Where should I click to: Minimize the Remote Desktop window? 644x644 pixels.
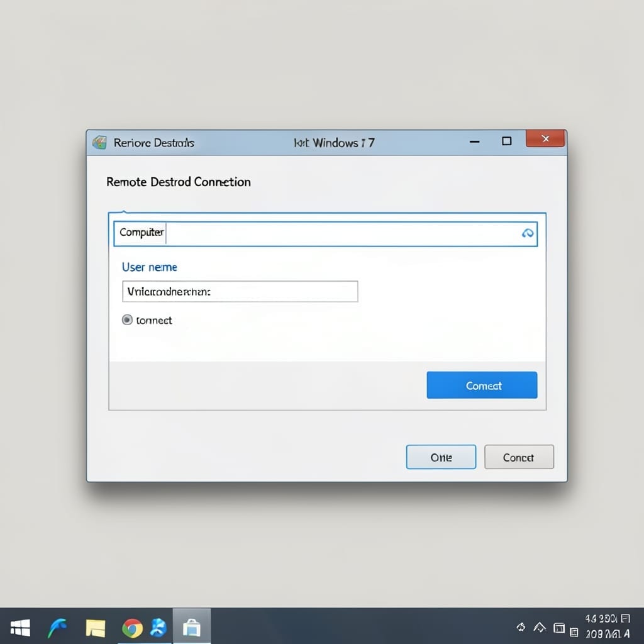[x=475, y=142]
